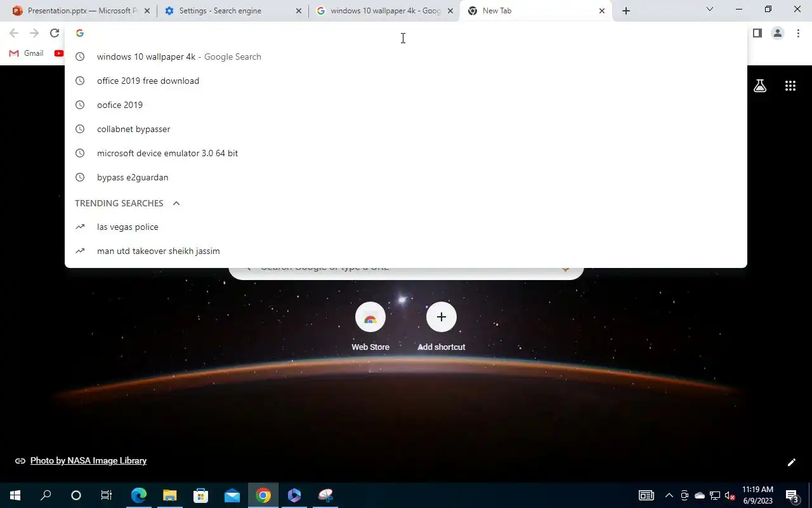Open the Web Store shortcut
This screenshot has width=812, height=508.
370,327
